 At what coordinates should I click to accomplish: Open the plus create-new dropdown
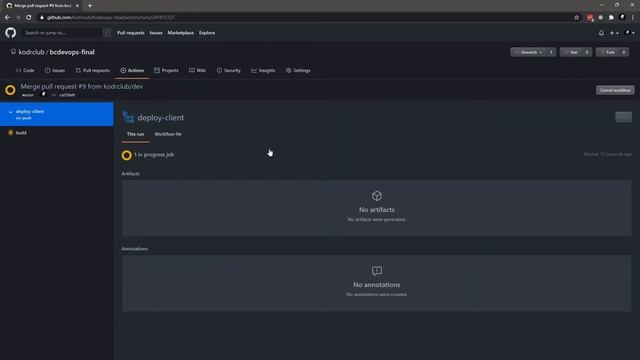click(614, 33)
